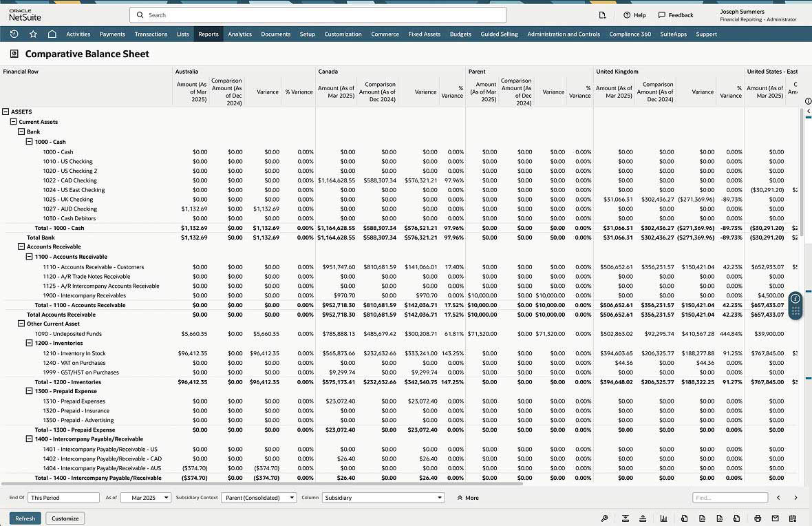This screenshot has height=526, width=812.
Task: Click the Customize button
Action: pyautogui.click(x=65, y=518)
